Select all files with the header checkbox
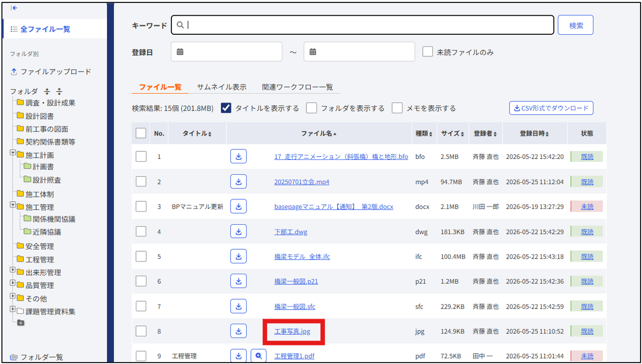642x364 pixels. [141, 133]
